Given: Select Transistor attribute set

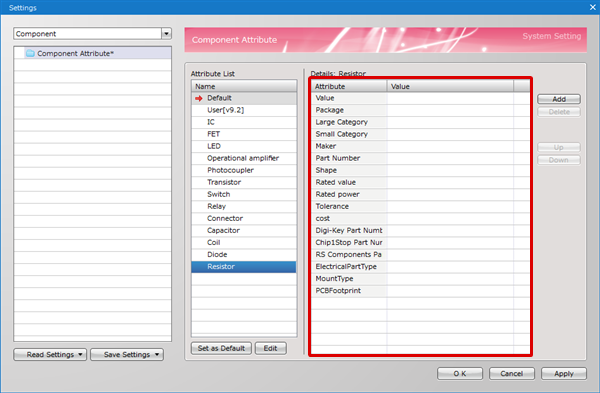Looking at the screenshot, I should click(x=244, y=182).
